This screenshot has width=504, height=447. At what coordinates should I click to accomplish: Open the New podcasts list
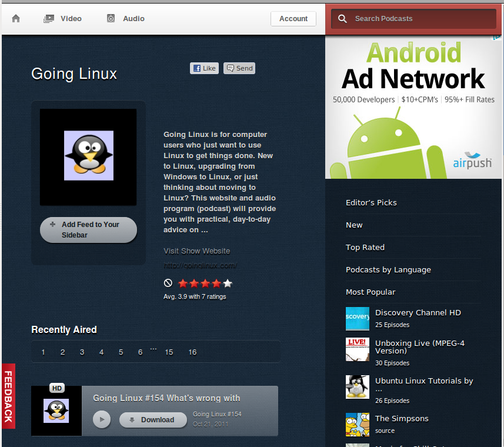click(x=354, y=225)
